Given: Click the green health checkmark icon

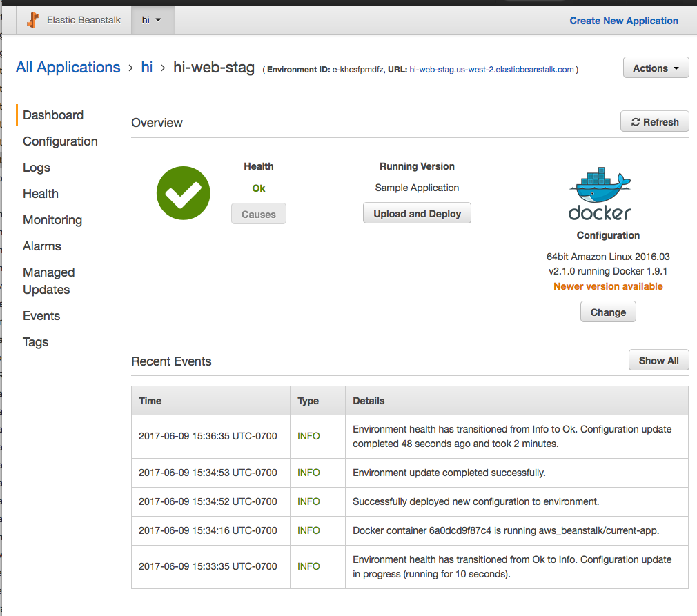Looking at the screenshot, I should pyautogui.click(x=183, y=193).
